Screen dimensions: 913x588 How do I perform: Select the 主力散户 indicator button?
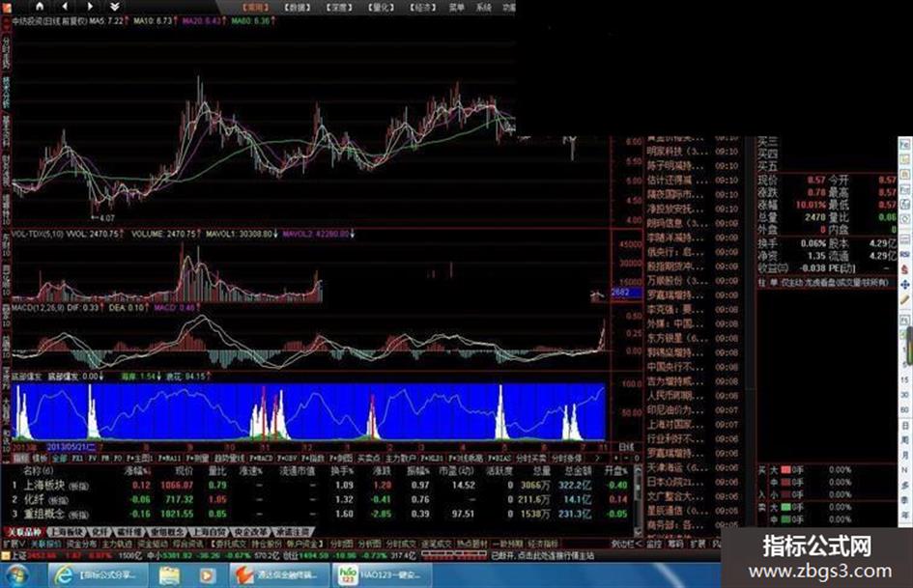400,459
